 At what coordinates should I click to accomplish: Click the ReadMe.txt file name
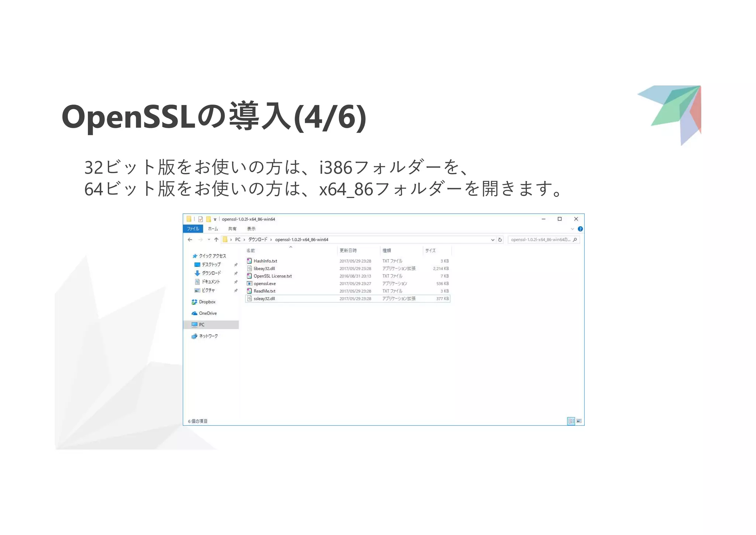click(x=264, y=291)
